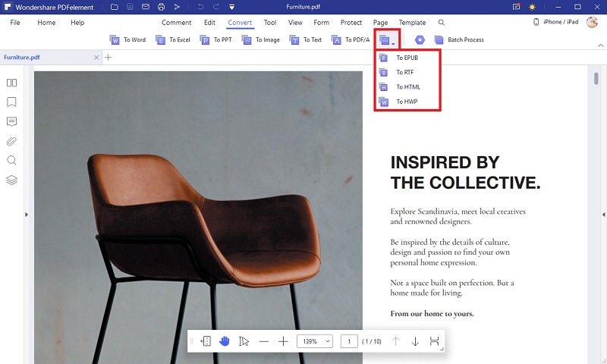Viewport: 607px width, 364px height.
Task: Open the comments panel
Action: tap(11, 122)
